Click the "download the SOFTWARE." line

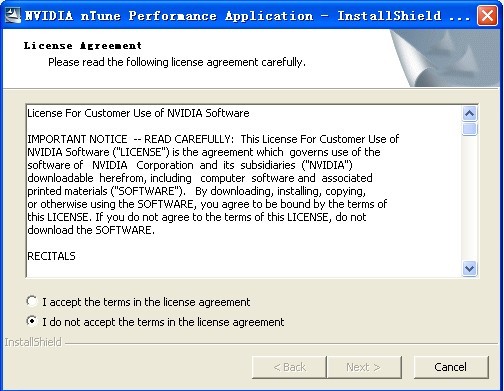click(x=91, y=230)
